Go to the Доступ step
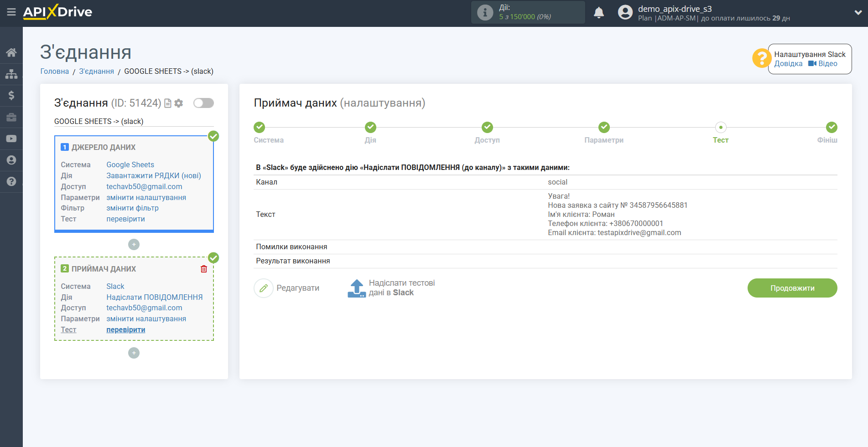This screenshot has width=868, height=447. (487, 127)
